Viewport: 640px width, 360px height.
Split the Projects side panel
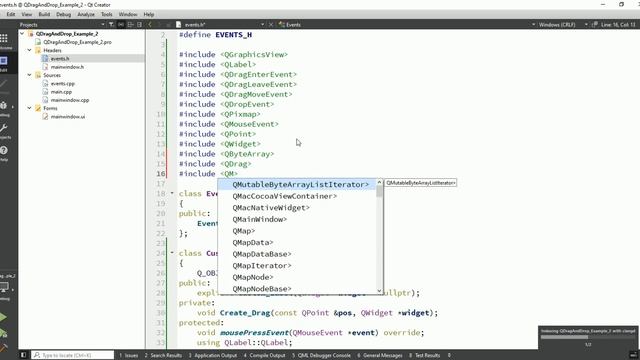pyautogui.click(x=130, y=25)
